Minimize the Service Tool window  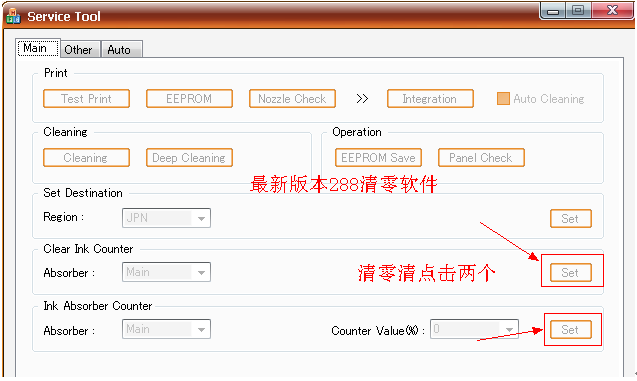tap(553, 11)
